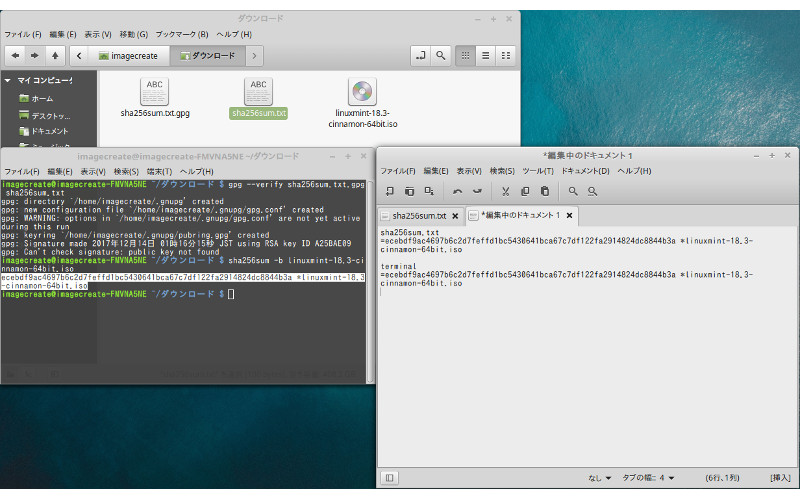The image size is (800, 500).
Task: Open text editor 検索(S) menu
Action: [502, 171]
